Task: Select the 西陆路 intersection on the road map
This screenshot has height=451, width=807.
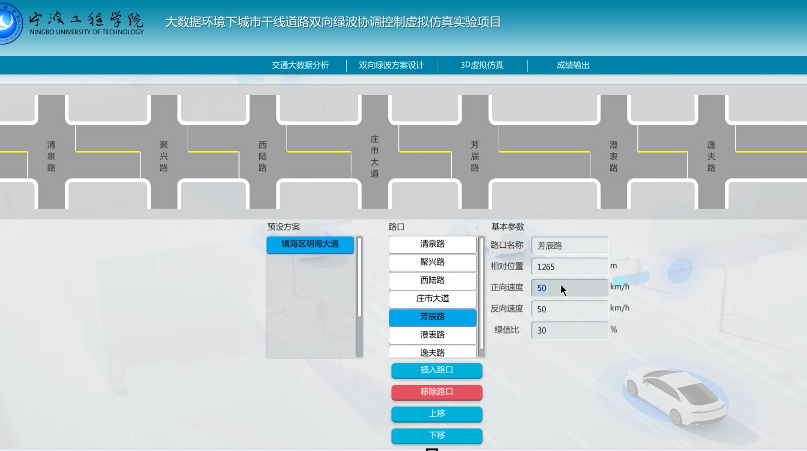Action: pos(263,153)
